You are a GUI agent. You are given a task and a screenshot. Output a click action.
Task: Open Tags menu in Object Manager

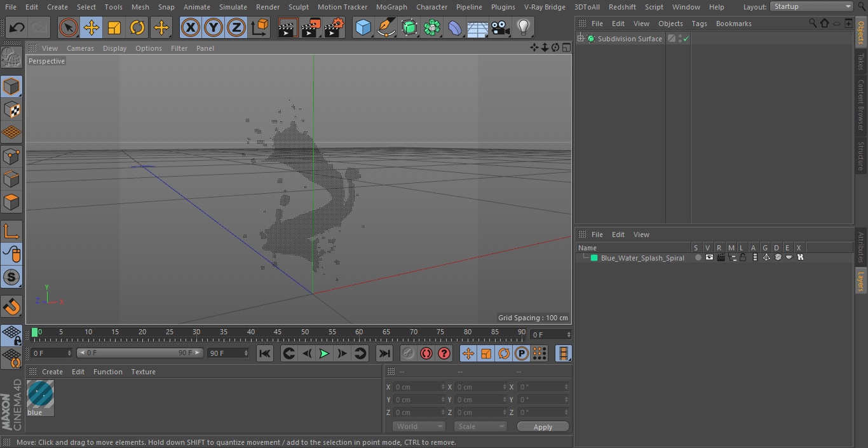coord(699,24)
